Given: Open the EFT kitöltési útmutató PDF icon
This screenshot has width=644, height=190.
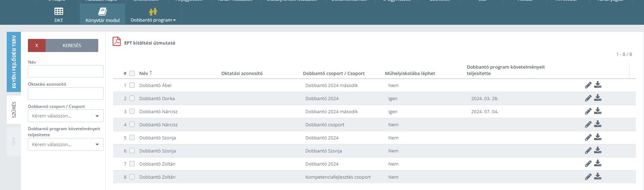Looking at the screenshot, I should (117, 41).
